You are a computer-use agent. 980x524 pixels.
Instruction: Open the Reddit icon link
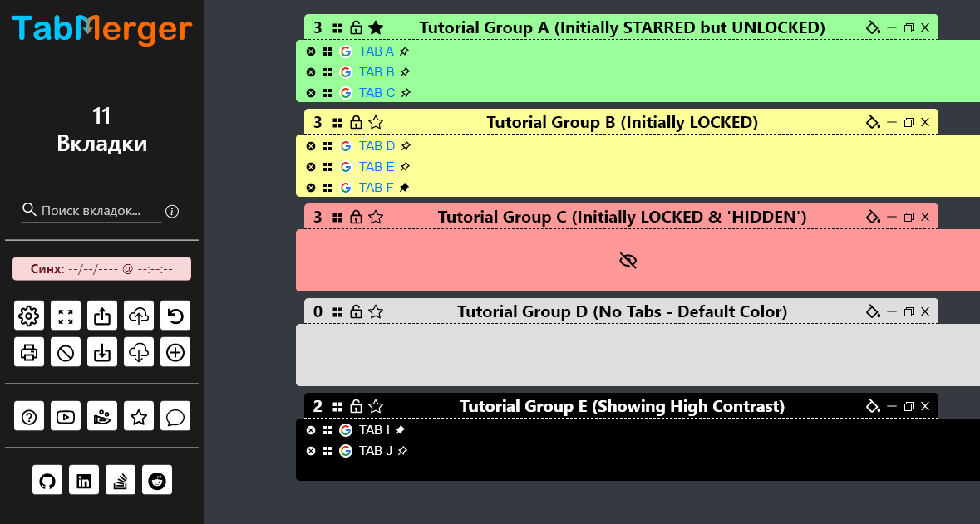[x=157, y=480]
